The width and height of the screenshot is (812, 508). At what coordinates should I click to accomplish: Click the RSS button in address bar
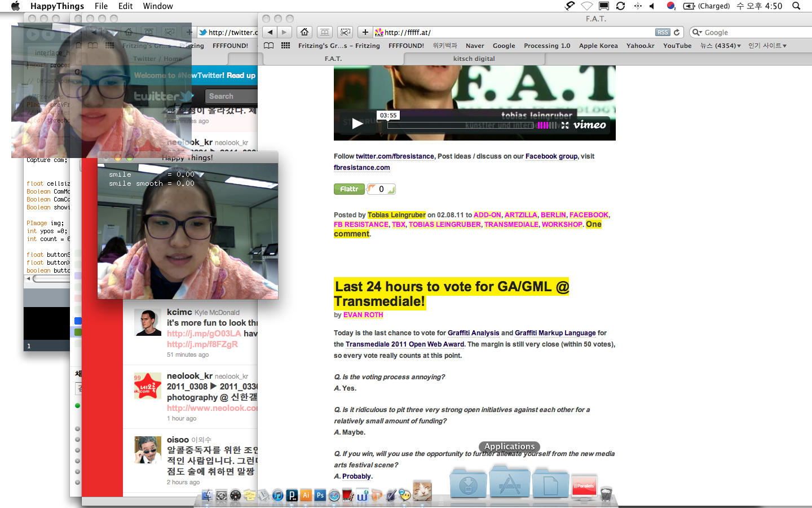tap(663, 32)
